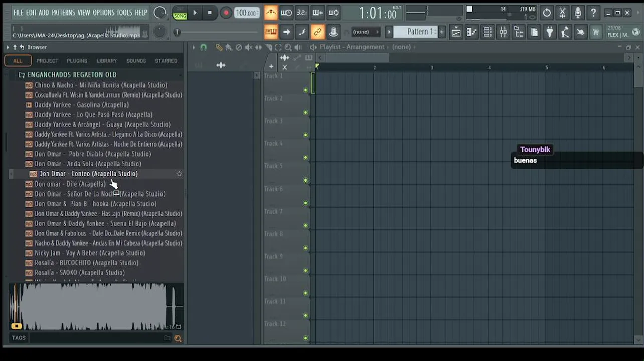Mute Track 1 via green dot

tap(305, 90)
